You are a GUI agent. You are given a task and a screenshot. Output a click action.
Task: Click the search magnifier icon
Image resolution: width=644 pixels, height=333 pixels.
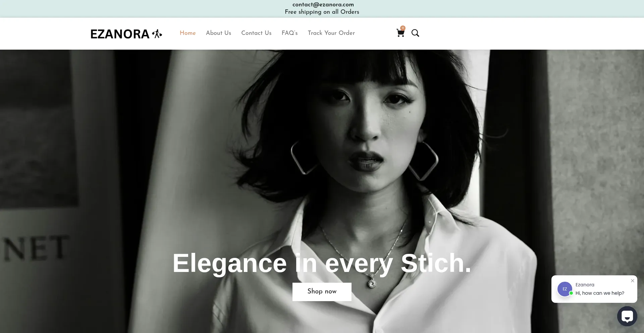coord(415,33)
